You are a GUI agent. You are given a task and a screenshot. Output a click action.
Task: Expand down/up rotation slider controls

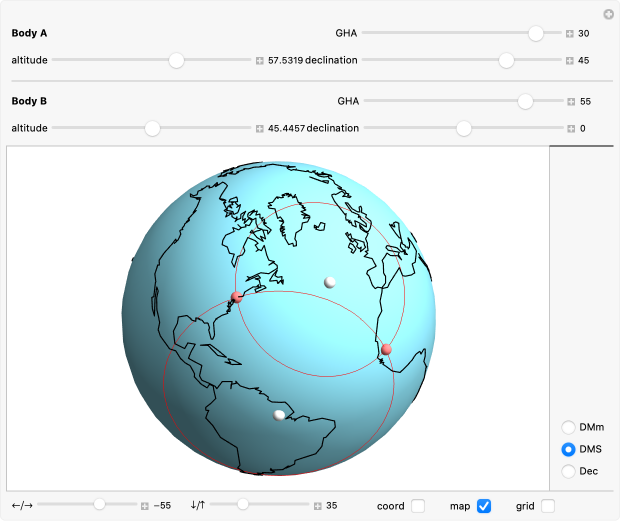click(x=318, y=506)
